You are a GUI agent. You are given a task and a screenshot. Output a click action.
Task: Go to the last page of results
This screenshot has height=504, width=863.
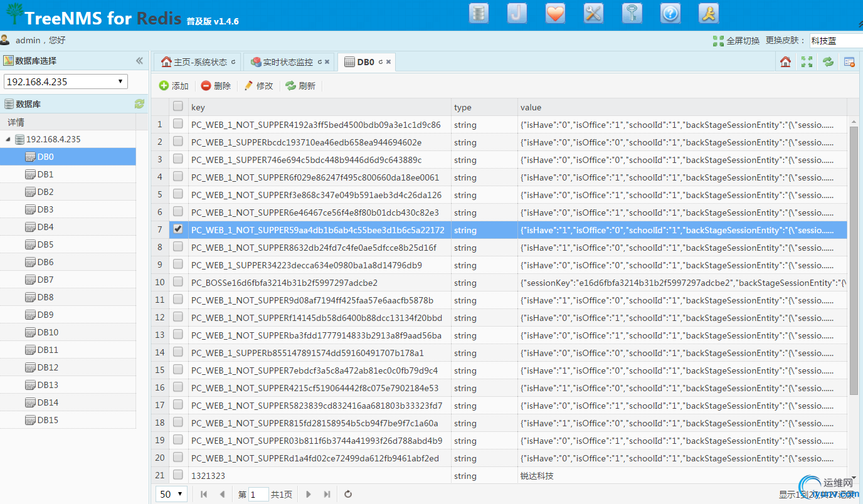click(x=327, y=495)
